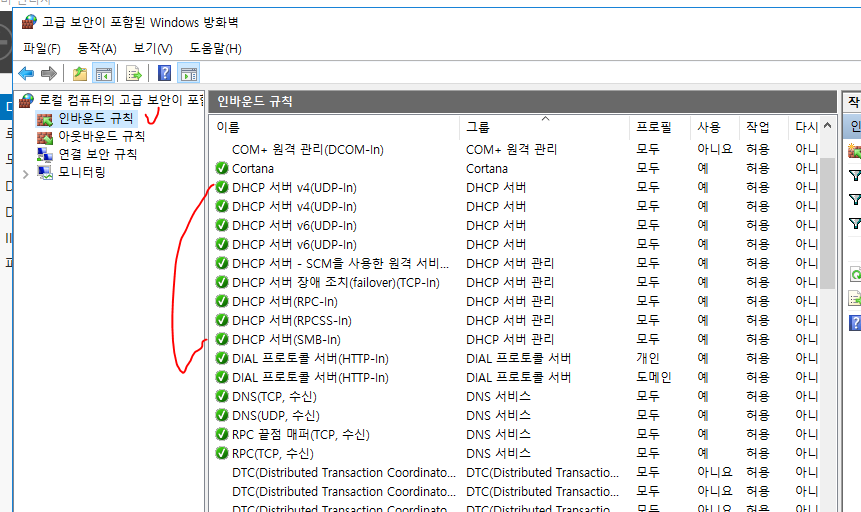Select the DNS(UDP, 수신) rule
The height and width of the screenshot is (512, 861).
pos(276,415)
